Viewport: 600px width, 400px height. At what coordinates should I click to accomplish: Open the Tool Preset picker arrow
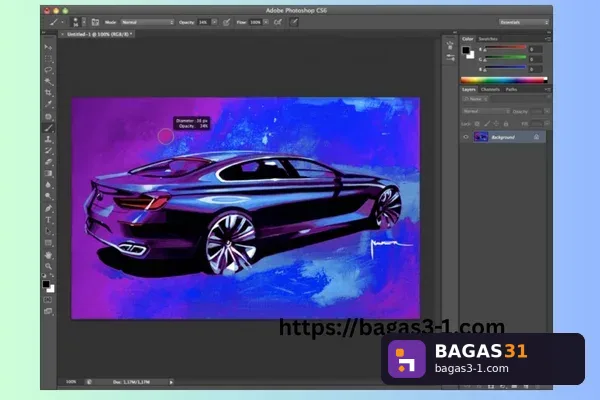[62, 22]
